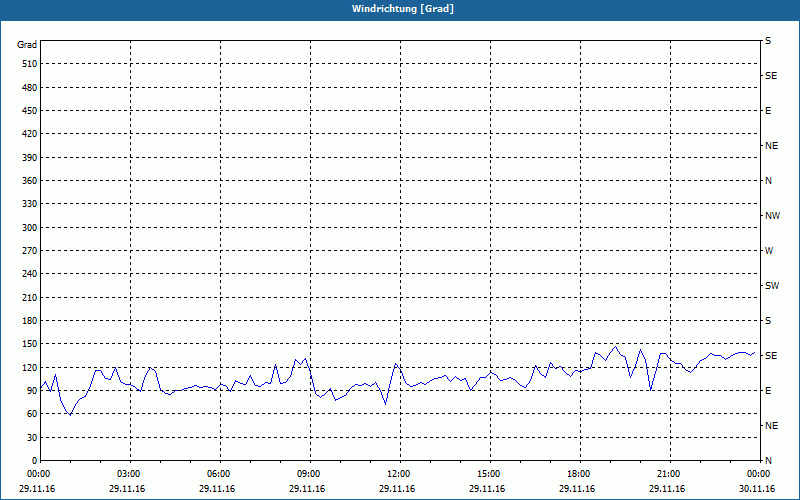The width and height of the screenshot is (800, 500).
Task: Click the 30.11.16 date label
Action: 757,489
